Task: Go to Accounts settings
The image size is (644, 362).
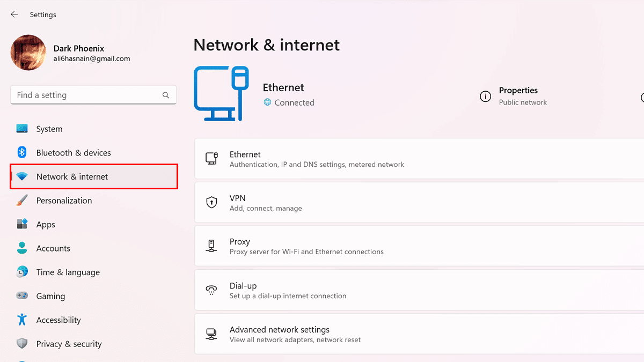Action: click(x=53, y=248)
